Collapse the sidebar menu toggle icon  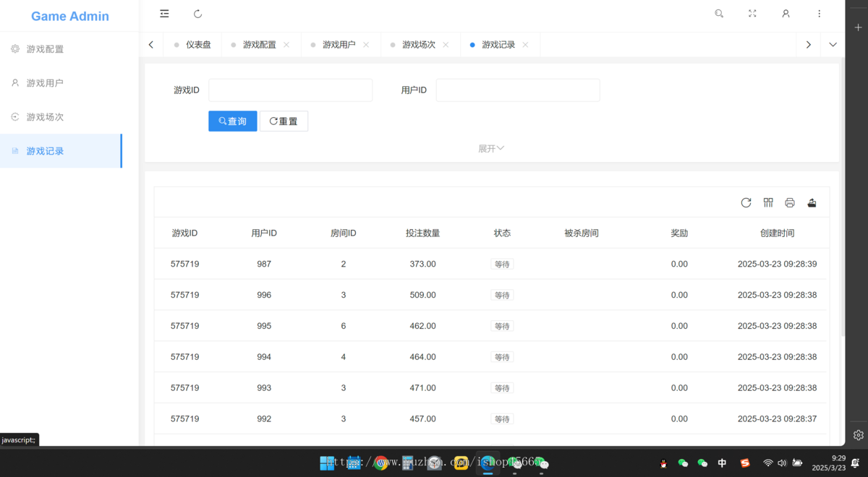pyautogui.click(x=164, y=14)
